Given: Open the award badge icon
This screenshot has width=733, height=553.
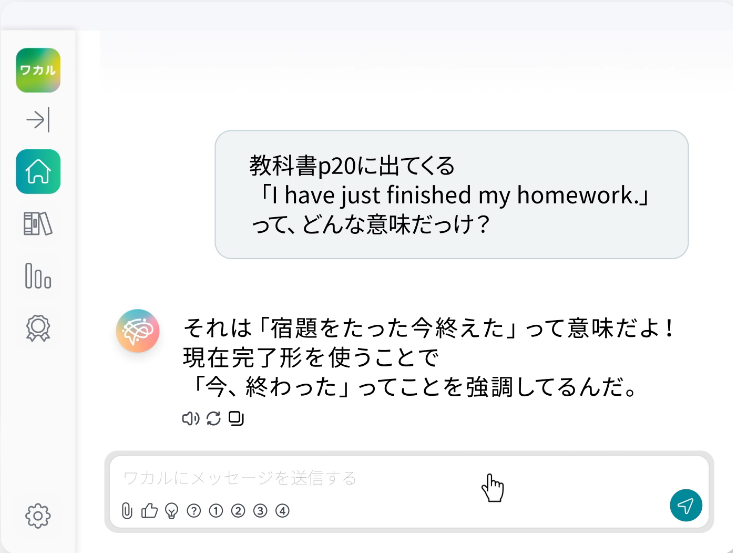Looking at the screenshot, I should (38, 327).
